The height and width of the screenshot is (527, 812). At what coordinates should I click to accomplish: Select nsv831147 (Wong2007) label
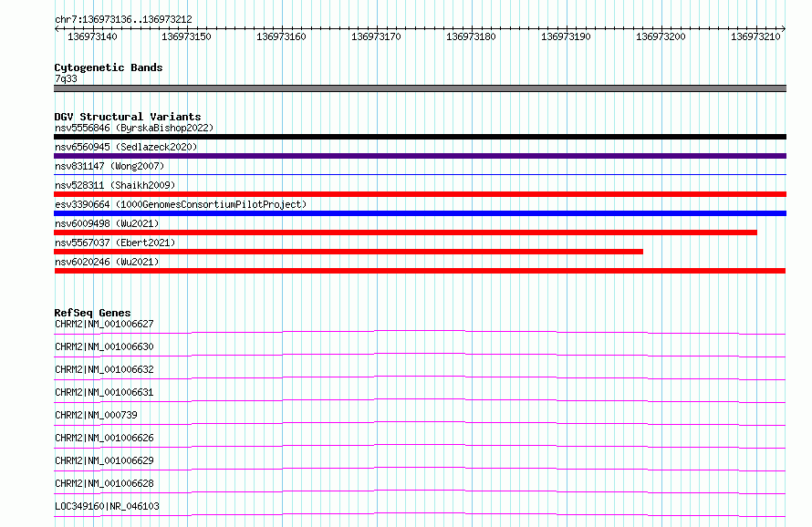pyautogui.click(x=109, y=166)
